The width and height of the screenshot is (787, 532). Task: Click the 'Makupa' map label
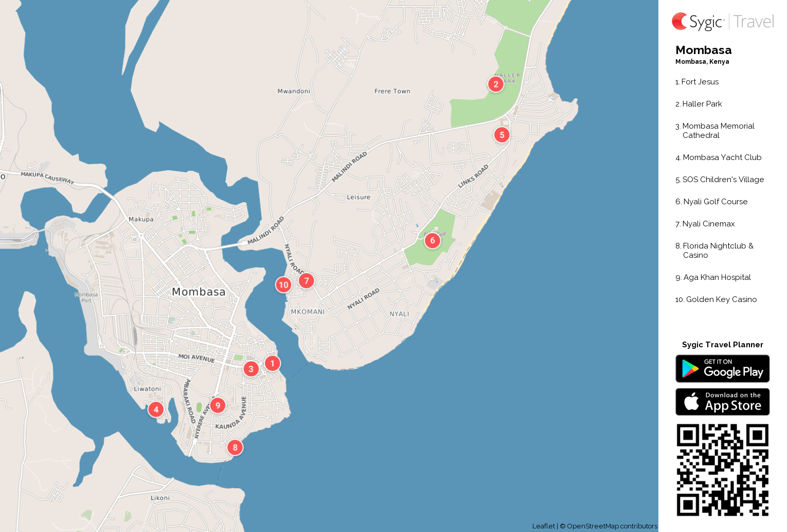pyautogui.click(x=141, y=219)
